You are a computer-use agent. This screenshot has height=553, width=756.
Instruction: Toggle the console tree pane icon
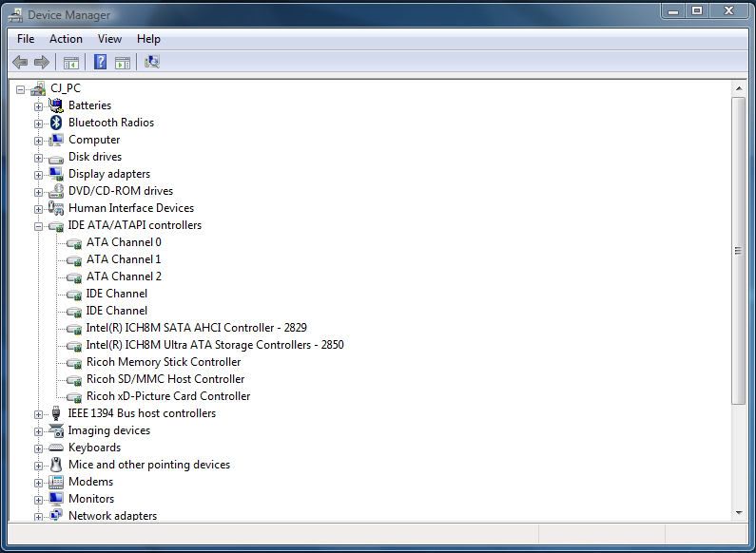pos(71,63)
